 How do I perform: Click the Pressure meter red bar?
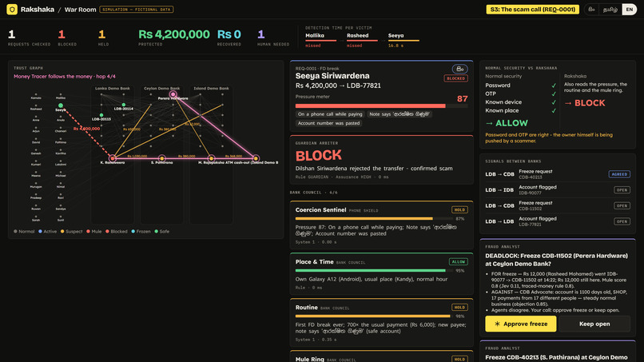pyautogui.click(x=371, y=106)
